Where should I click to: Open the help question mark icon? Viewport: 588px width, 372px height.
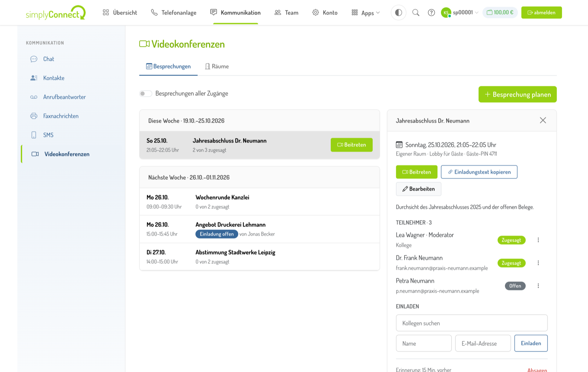(431, 13)
